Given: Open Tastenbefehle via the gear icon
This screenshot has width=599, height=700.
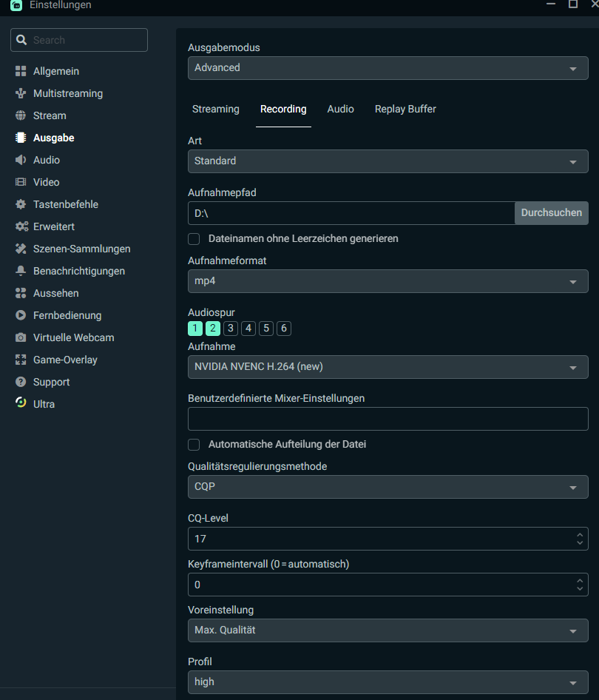Looking at the screenshot, I should 21,204.
